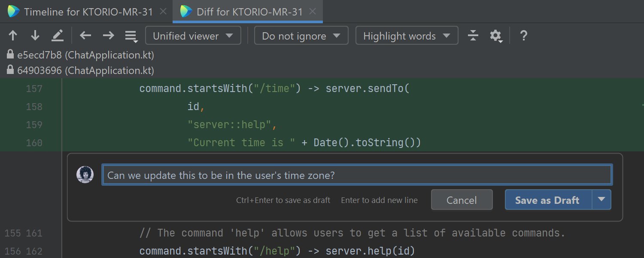Go to the next file with right arrow
The height and width of the screenshot is (258, 644).
(108, 36)
